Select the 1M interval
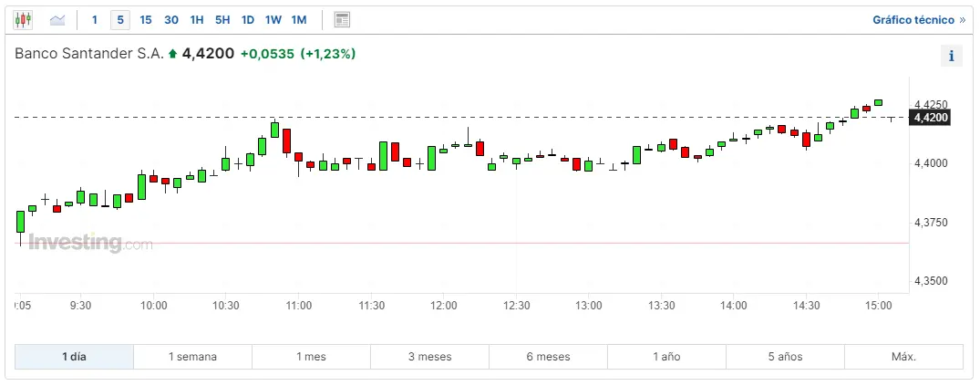Viewport: 980px width, 386px height. click(x=299, y=20)
